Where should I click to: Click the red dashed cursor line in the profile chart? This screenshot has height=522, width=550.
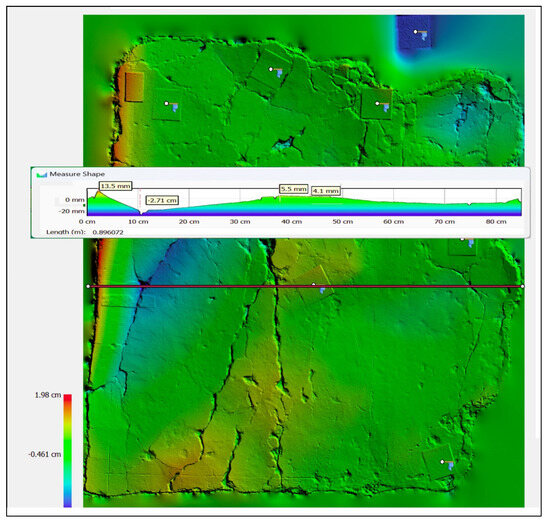140,202
